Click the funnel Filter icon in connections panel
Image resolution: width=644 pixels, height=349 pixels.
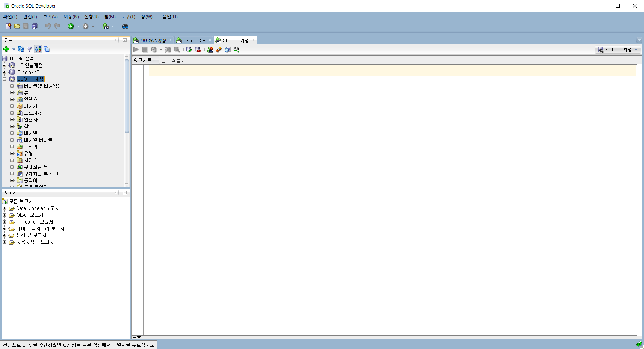(29, 49)
